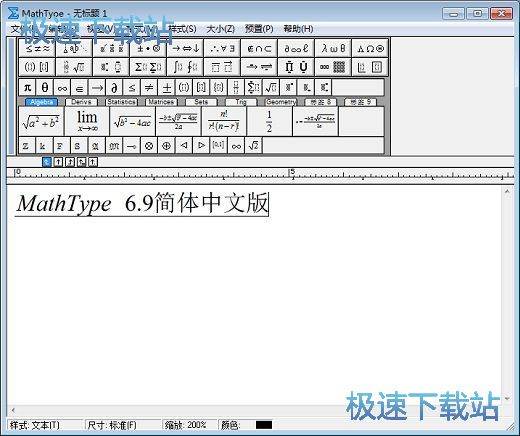This screenshot has height=436, width=520.
Task: Open the fraction and radical templates palette
Action: [74, 67]
